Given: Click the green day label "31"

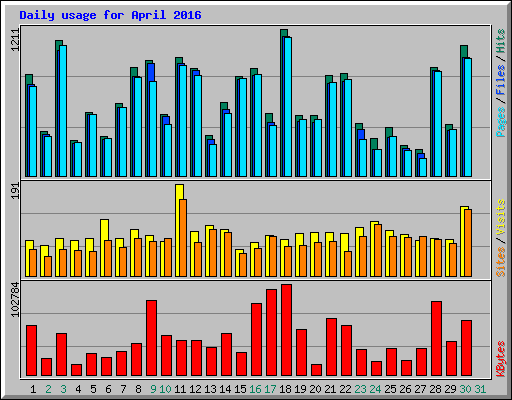Looking at the screenshot, I should click(x=480, y=389).
